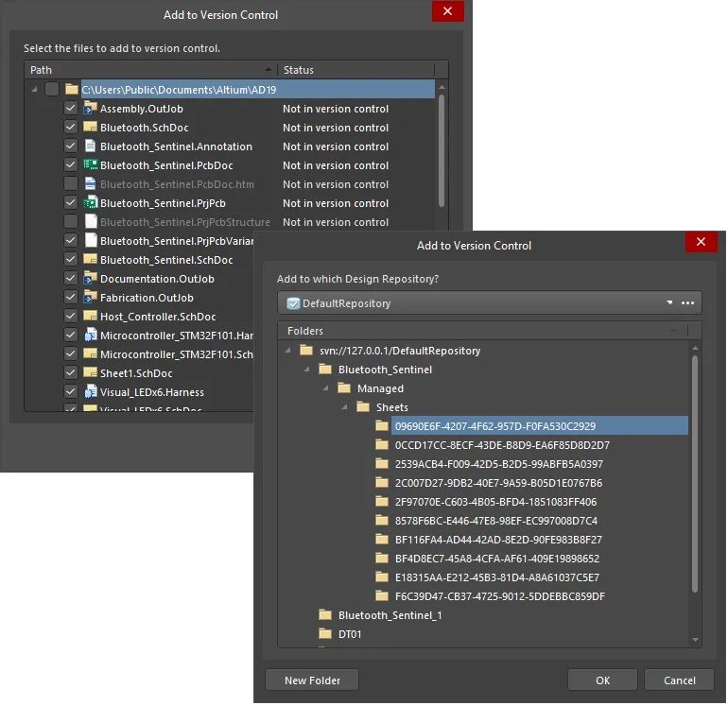Click the DefaultRepository icon in the combo box
This screenshot has height=706, width=728.
(x=292, y=303)
